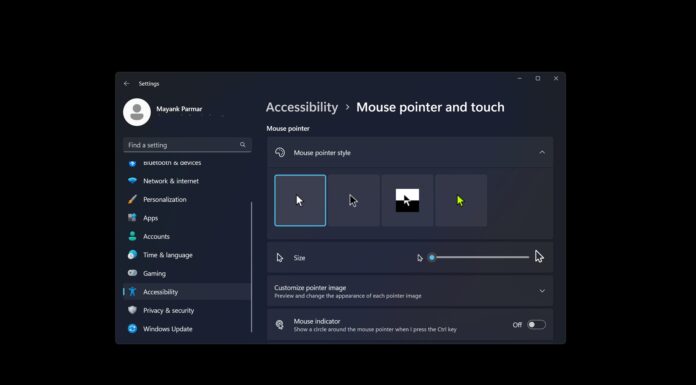
Task: Click the Accessibility breadcrumb link
Action: point(302,107)
